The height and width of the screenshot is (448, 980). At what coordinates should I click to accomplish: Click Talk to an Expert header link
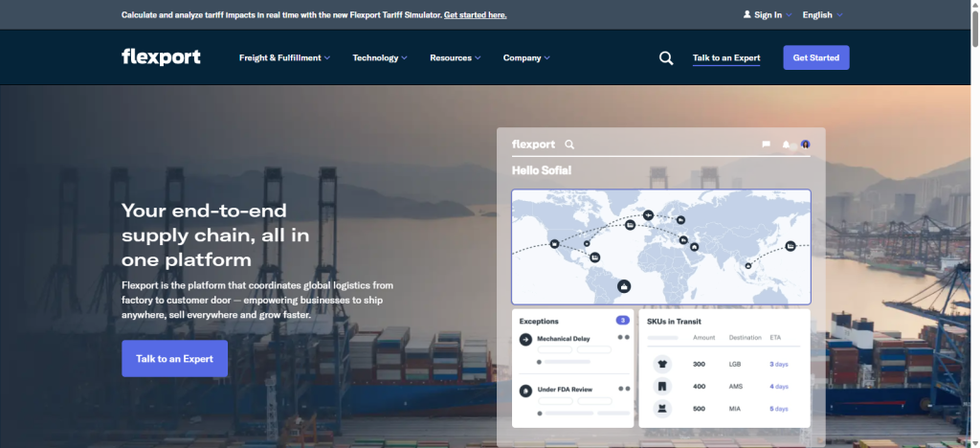coord(726,58)
